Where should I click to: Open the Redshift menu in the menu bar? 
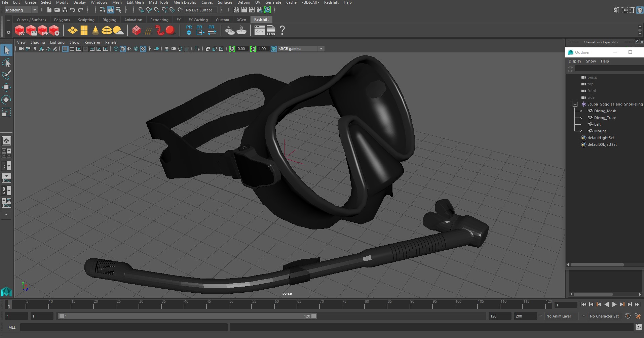(331, 2)
